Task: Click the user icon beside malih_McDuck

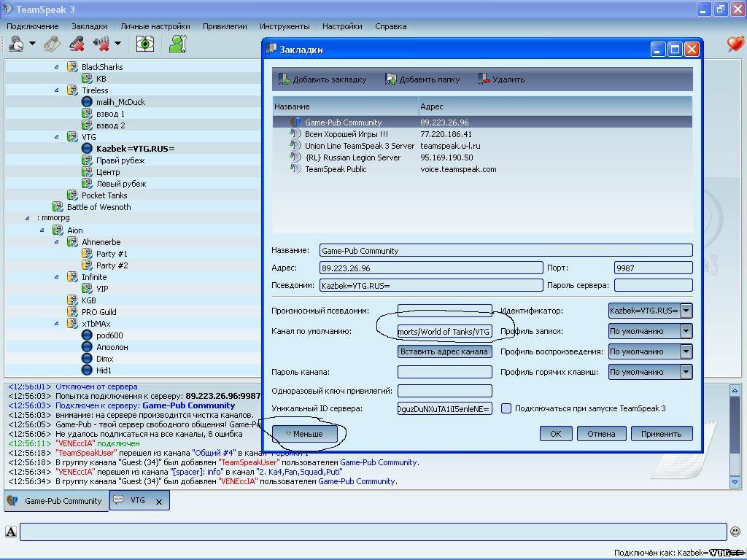Action: (x=87, y=102)
